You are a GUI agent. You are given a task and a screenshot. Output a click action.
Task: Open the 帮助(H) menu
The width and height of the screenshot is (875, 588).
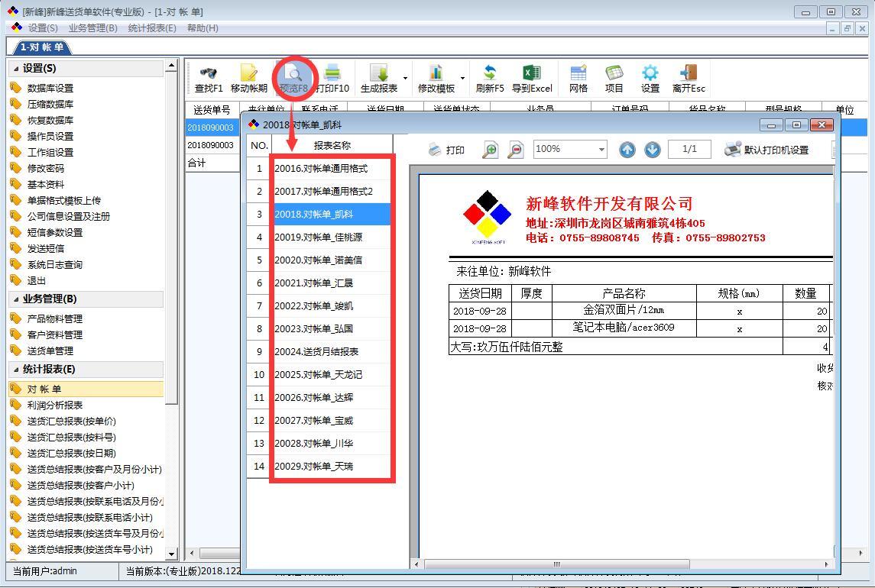click(x=203, y=28)
